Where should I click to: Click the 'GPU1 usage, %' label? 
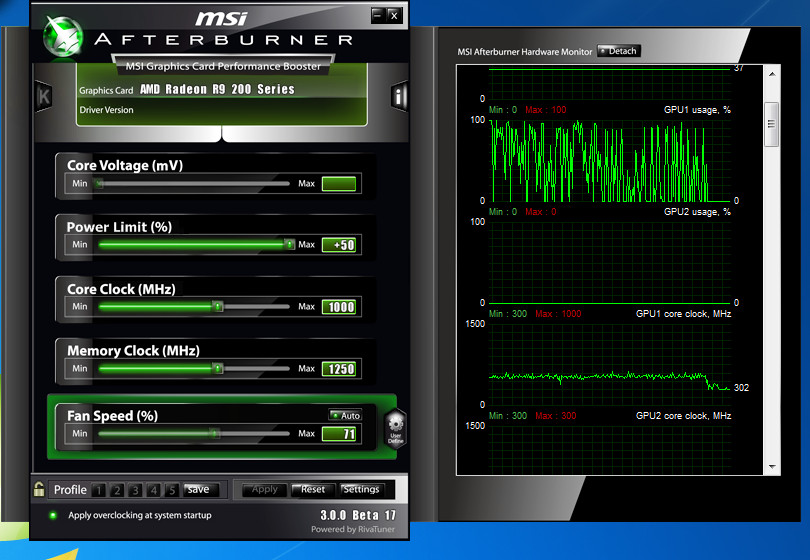[x=697, y=110]
